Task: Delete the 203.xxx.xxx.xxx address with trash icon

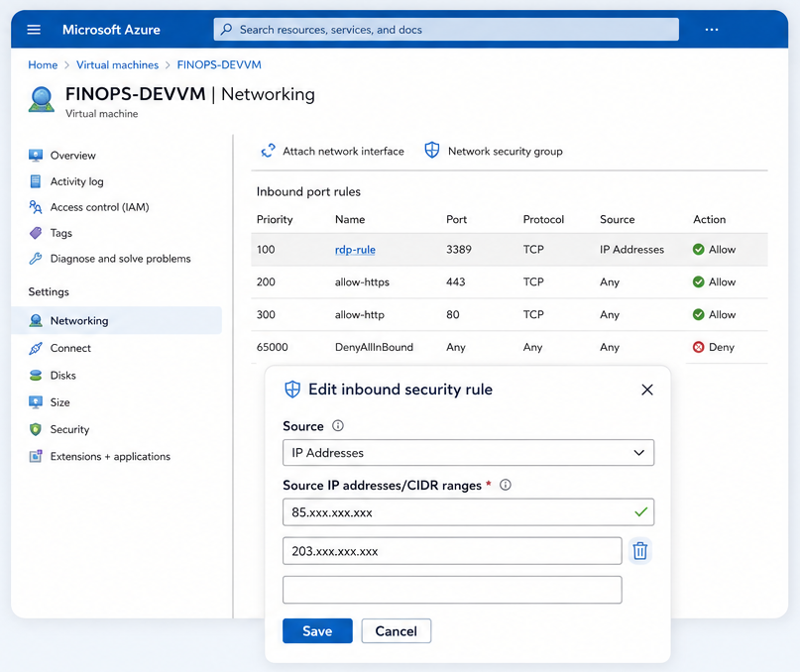Action: pos(640,550)
